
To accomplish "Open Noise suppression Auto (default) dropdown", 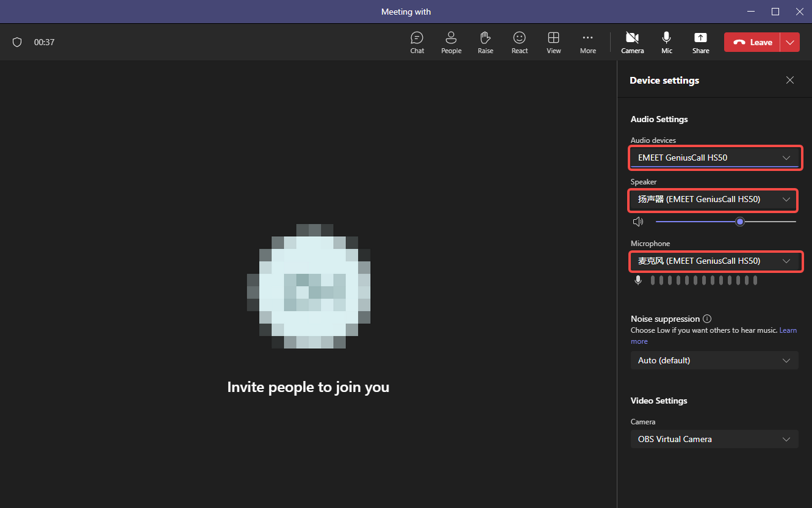I will (x=714, y=360).
